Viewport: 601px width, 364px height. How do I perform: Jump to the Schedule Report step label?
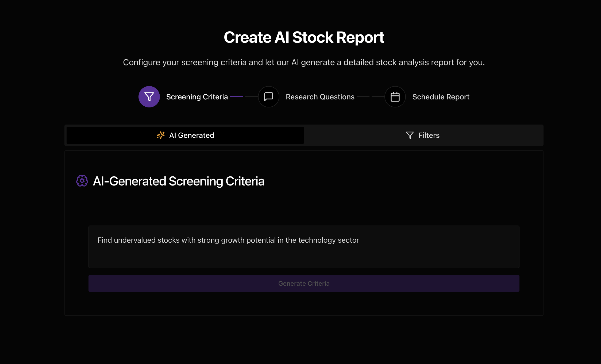click(x=441, y=97)
